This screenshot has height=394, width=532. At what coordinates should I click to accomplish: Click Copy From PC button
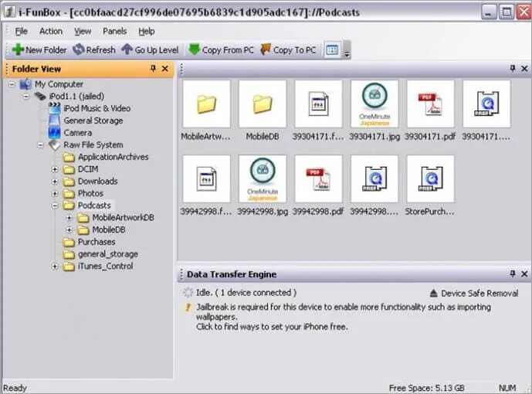[x=221, y=50]
